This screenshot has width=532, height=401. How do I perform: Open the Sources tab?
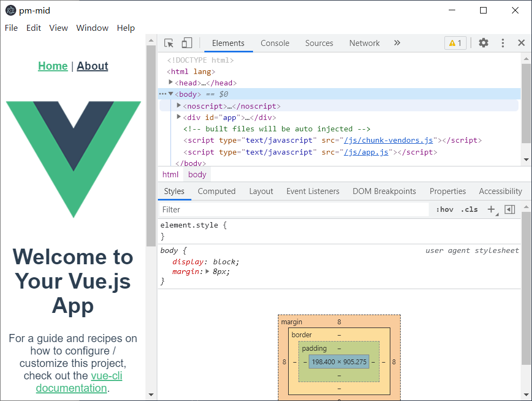pos(319,43)
